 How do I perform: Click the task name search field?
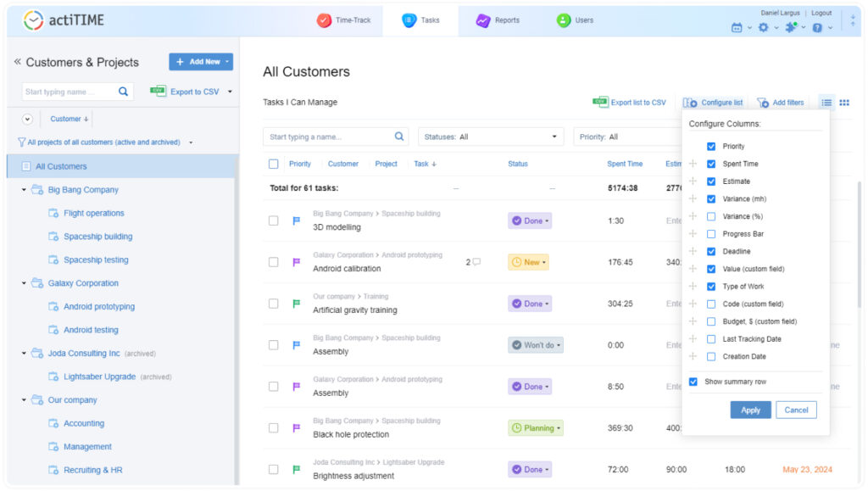[329, 137]
